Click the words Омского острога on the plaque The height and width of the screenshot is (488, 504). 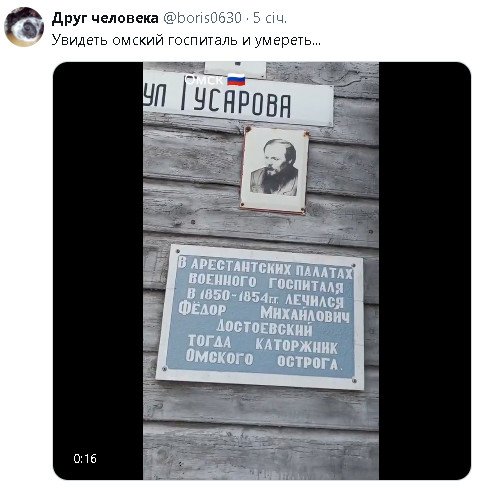(x=262, y=360)
